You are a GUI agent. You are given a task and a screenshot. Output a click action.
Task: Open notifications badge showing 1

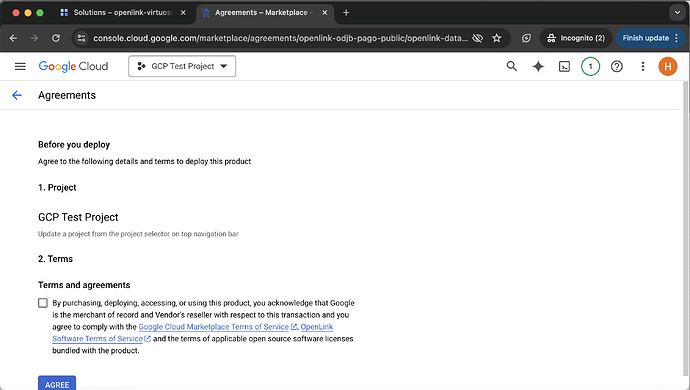[590, 66]
